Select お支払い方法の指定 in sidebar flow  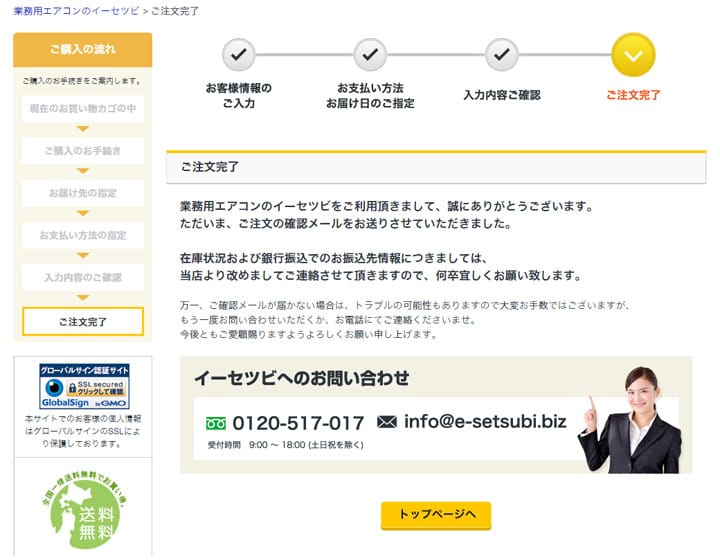coord(83,235)
